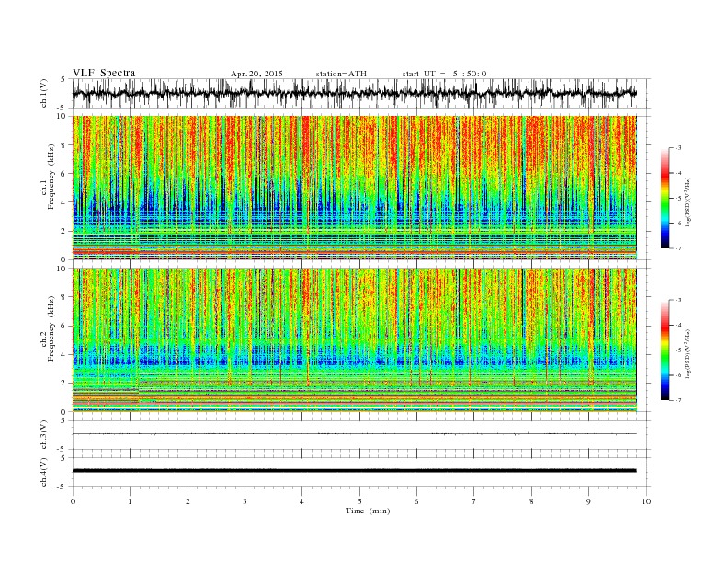Click the ch.3 flat signal trace
The width and height of the screenshot is (728, 563).
[354, 434]
